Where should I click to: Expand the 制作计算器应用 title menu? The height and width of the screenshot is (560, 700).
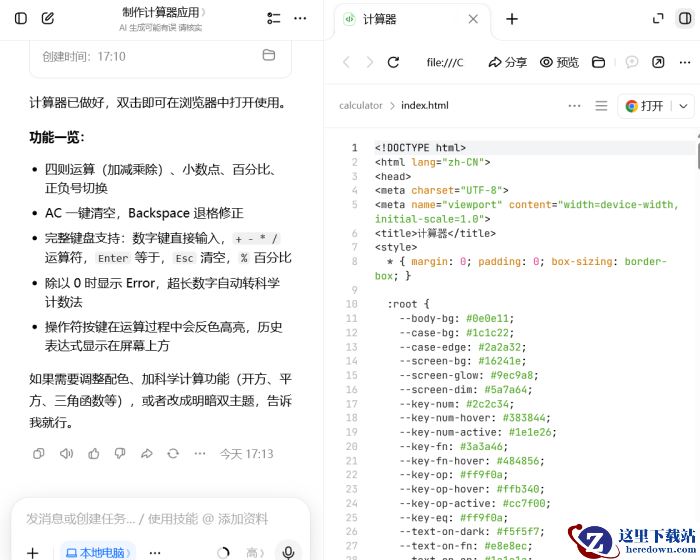(164, 13)
